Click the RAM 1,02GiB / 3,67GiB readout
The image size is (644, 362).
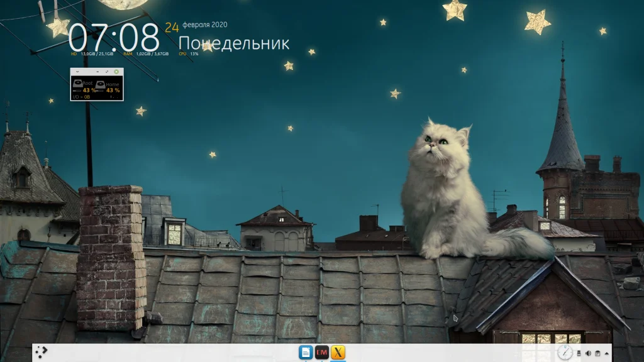point(146,54)
